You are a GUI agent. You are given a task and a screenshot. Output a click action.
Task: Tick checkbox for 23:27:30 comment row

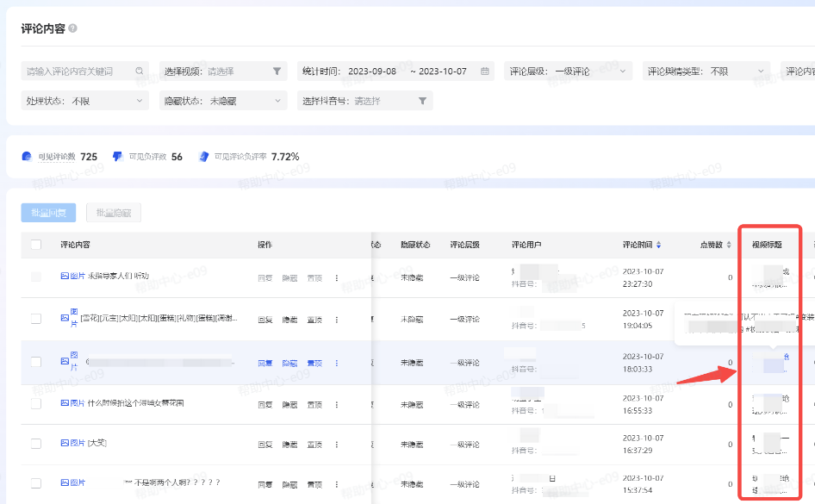coord(36,277)
